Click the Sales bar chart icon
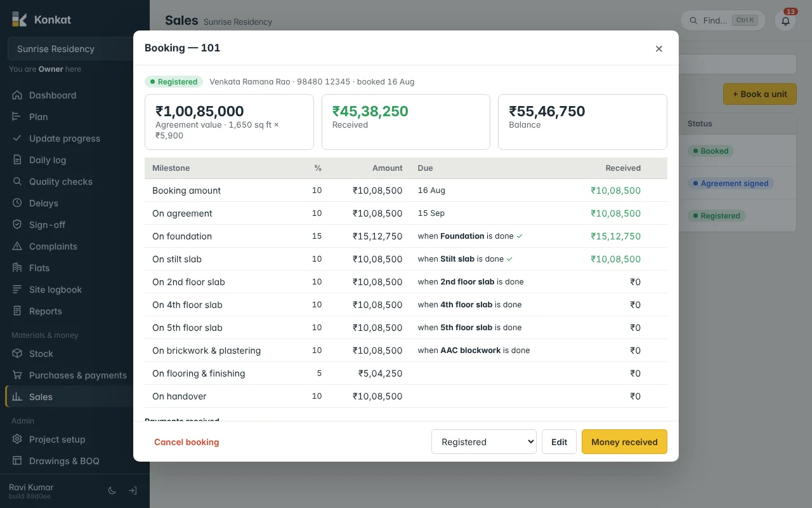This screenshot has height=508, width=812. pos(17,397)
